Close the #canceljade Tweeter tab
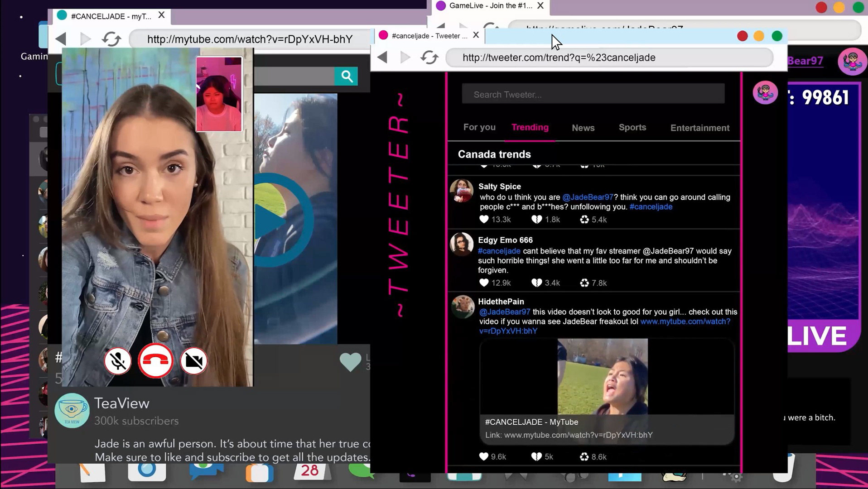The height and width of the screenshot is (489, 868). point(476,35)
